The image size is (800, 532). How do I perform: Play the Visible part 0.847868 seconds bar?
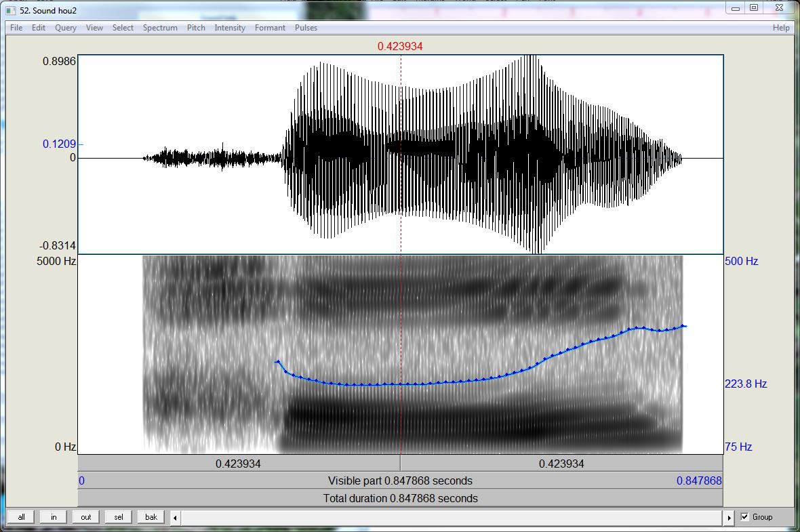pyautogui.click(x=401, y=480)
